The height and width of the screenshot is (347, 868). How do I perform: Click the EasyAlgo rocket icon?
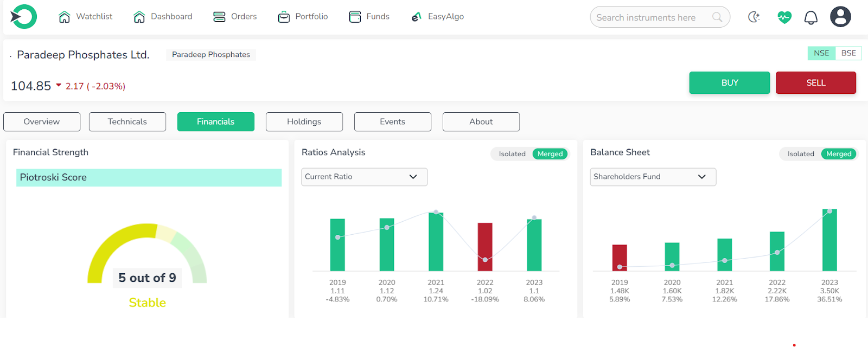point(417,17)
